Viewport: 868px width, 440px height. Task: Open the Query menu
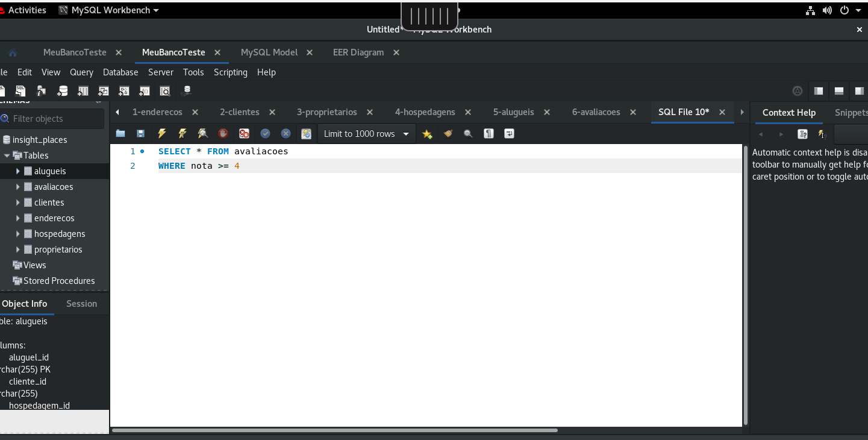pos(81,72)
